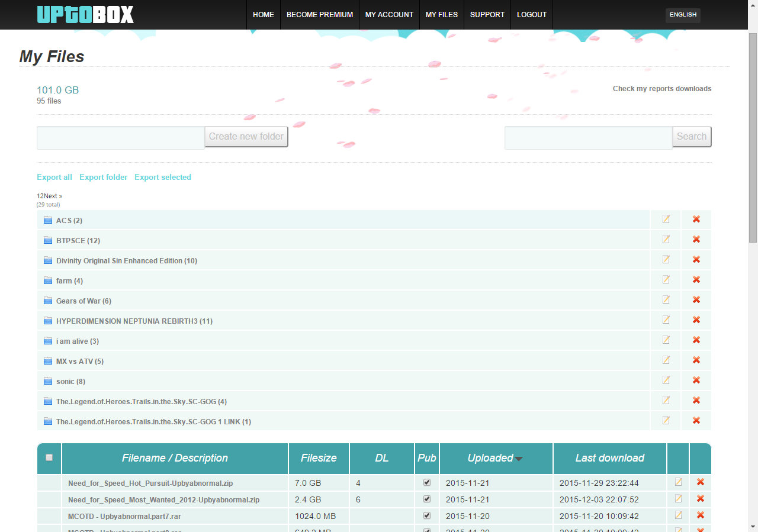
Task: Click the Uptobox logo
Action: coord(85,14)
